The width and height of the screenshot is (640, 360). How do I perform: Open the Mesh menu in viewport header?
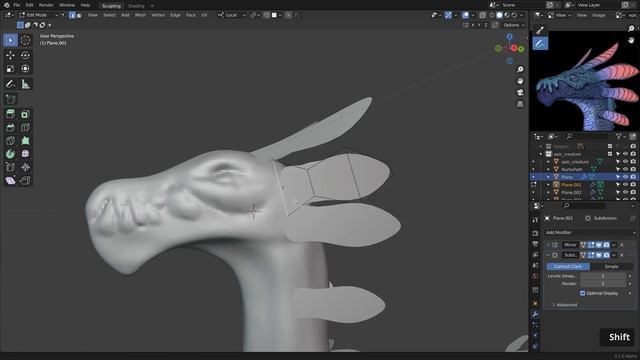click(x=140, y=15)
